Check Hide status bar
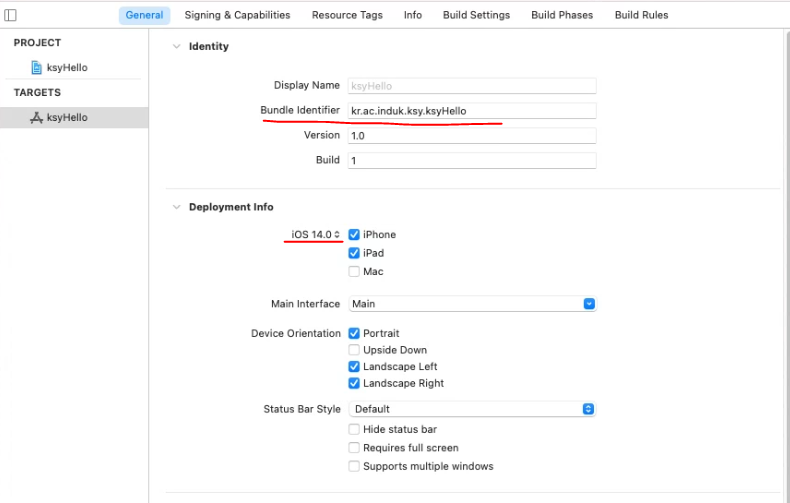790x503 pixels. click(x=354, y=429)
